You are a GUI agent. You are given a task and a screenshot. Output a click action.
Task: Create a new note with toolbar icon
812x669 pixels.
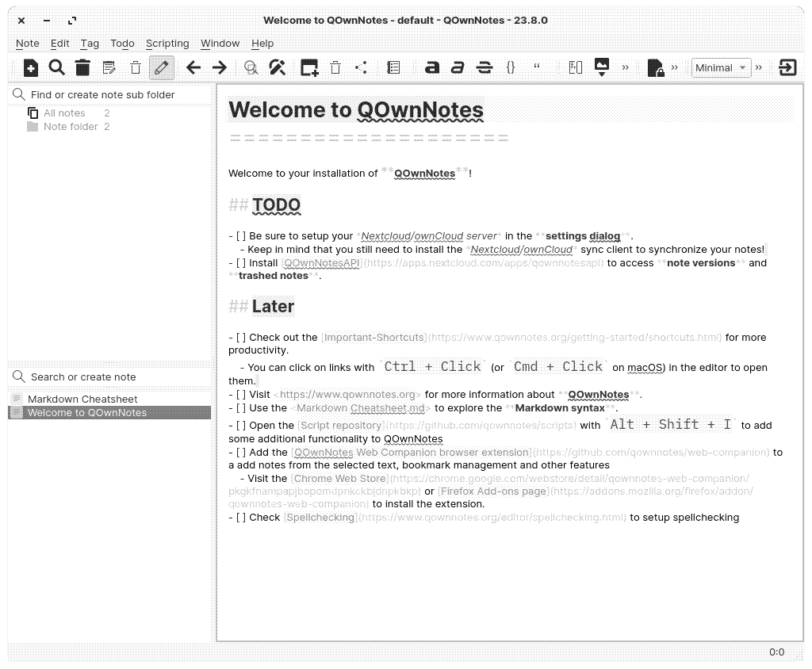31,68
